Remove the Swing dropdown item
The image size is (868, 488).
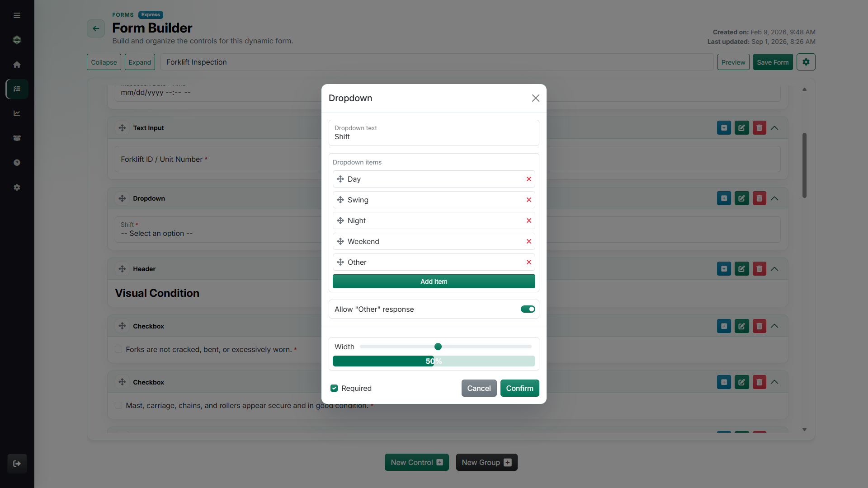pos(528,200)
